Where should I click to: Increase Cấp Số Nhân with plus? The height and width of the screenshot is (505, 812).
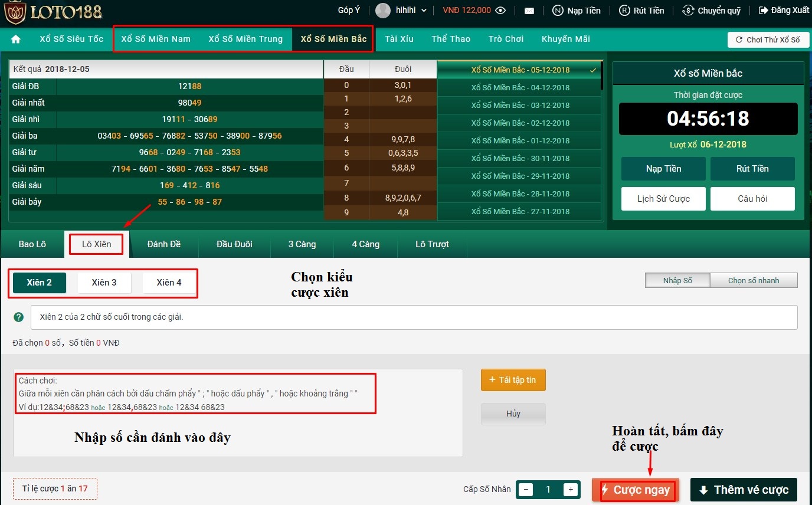click(570, 490)
